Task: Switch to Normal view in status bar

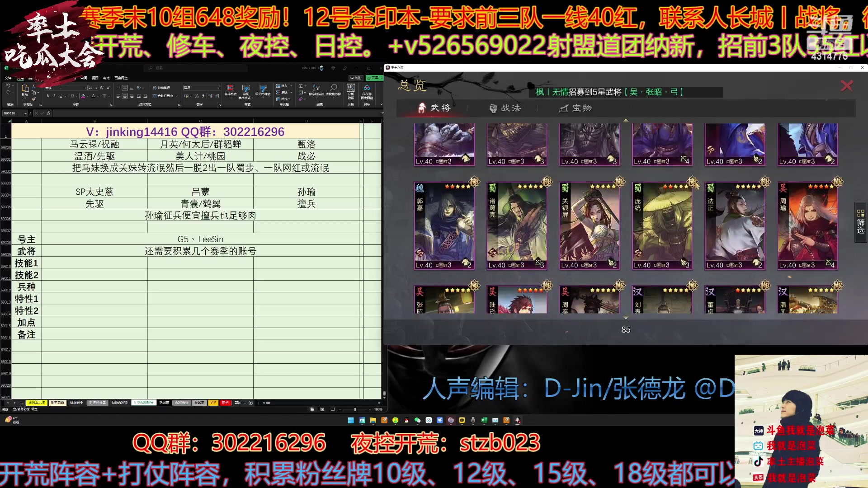Action: pyautogui.click(x=312, y=409)
